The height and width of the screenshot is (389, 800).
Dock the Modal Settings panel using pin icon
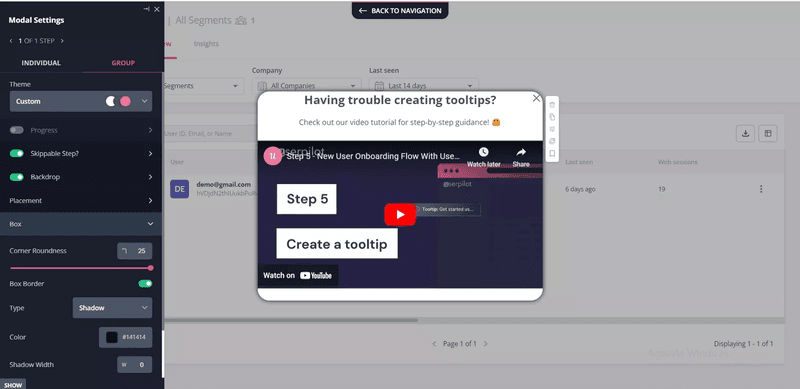pyautogui.click(x=146, y=9)
